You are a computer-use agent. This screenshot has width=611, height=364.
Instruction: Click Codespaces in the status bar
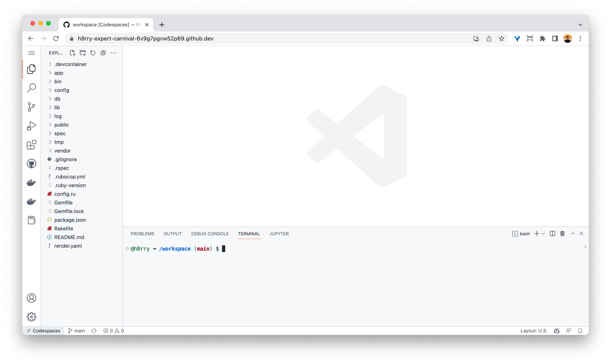[43, 330]
